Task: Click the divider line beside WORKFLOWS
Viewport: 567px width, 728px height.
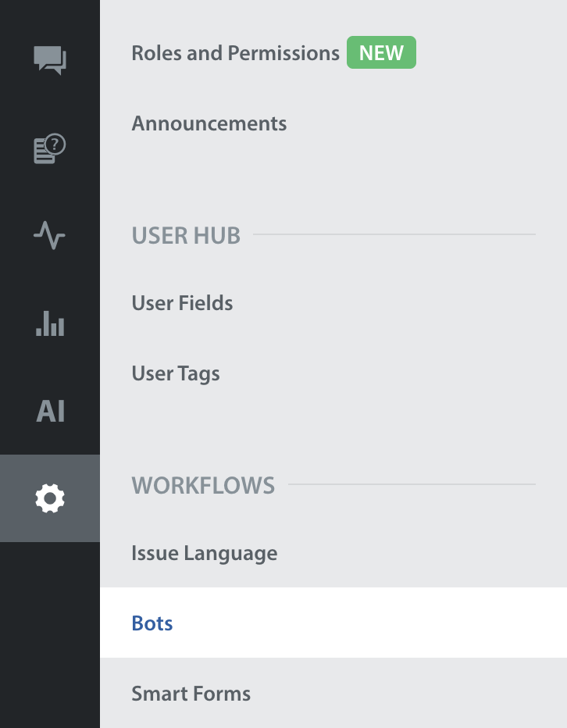Action: coord(412,484)
